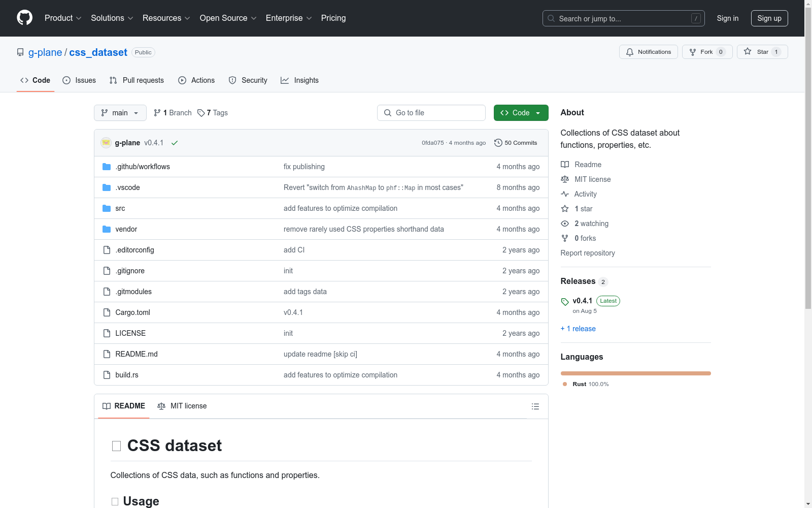The height and width of the screenshot is (508, 812).
Task: Open the Pull requests tab
Action: click(x=137, y=80)
